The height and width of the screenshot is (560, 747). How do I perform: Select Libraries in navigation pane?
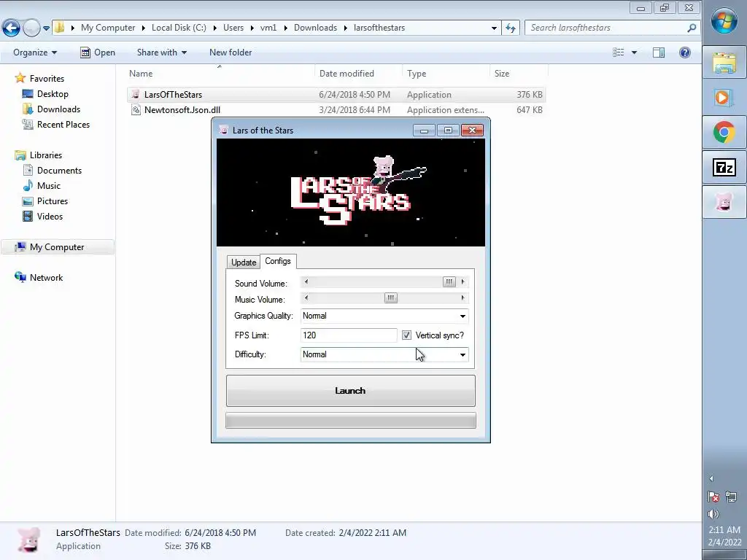tap(46, 155)
